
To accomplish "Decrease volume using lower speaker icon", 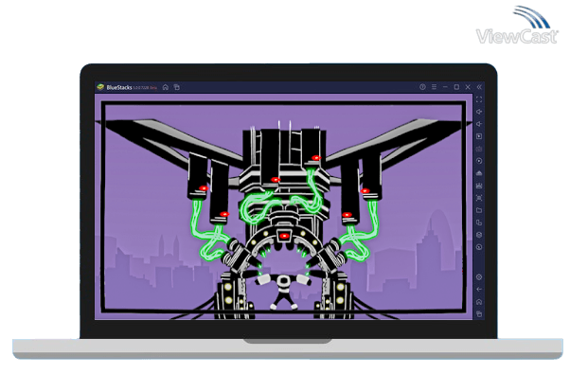I will point(479,124).
